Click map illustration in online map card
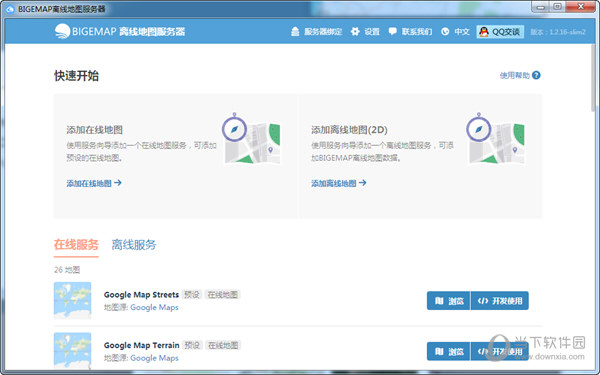 coord(251,138)
